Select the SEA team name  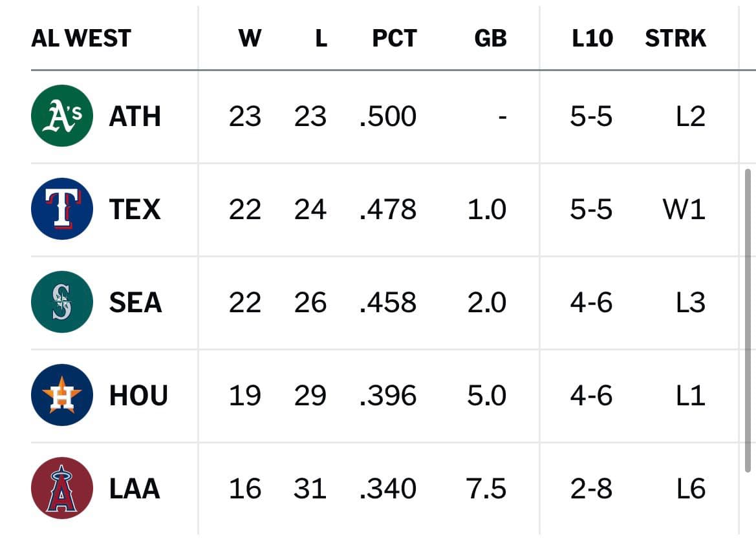click(x=135, y=303)
